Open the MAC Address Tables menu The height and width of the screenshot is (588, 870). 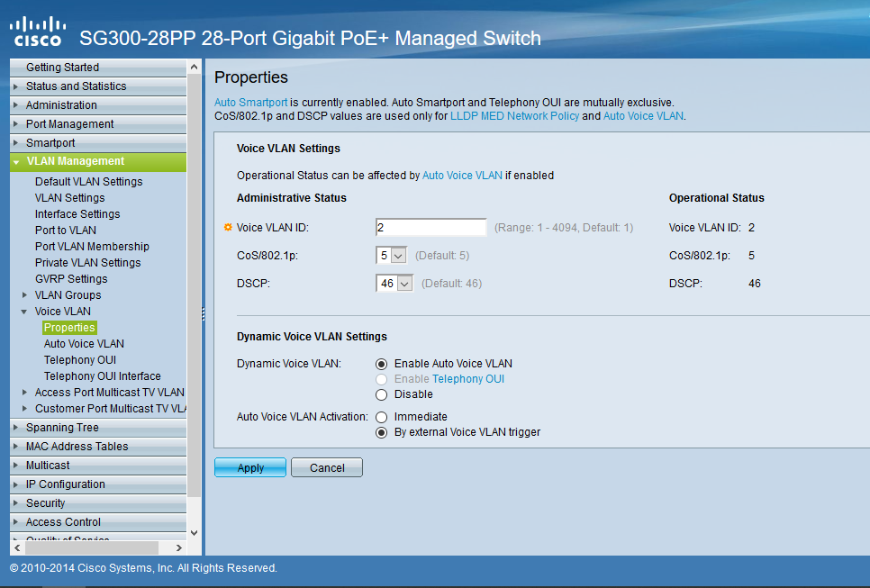(98, 447)
